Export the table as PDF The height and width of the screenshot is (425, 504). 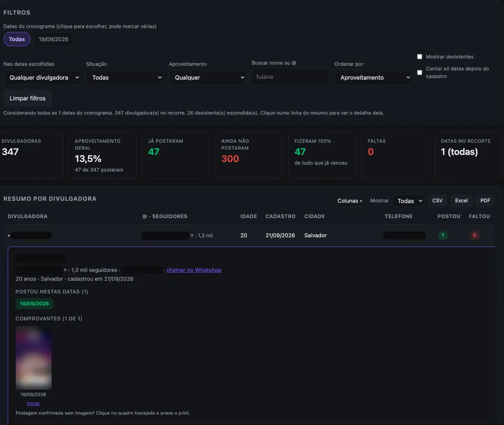(x=485, y=201)
